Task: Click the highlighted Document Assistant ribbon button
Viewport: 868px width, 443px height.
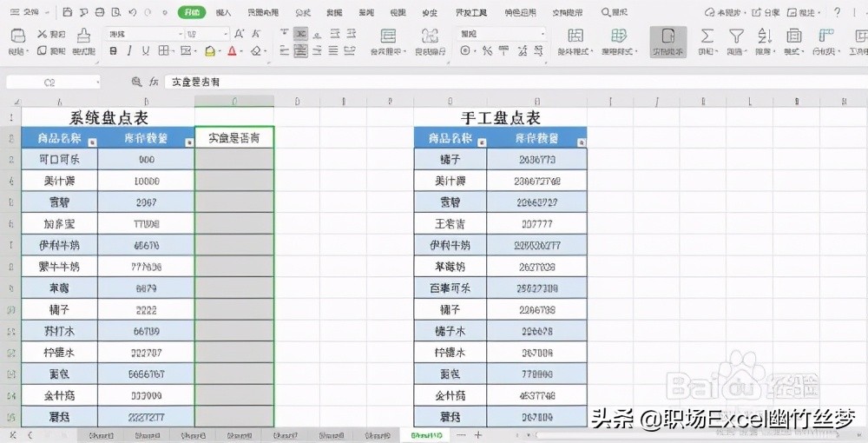Action: (x=668, y=42)
